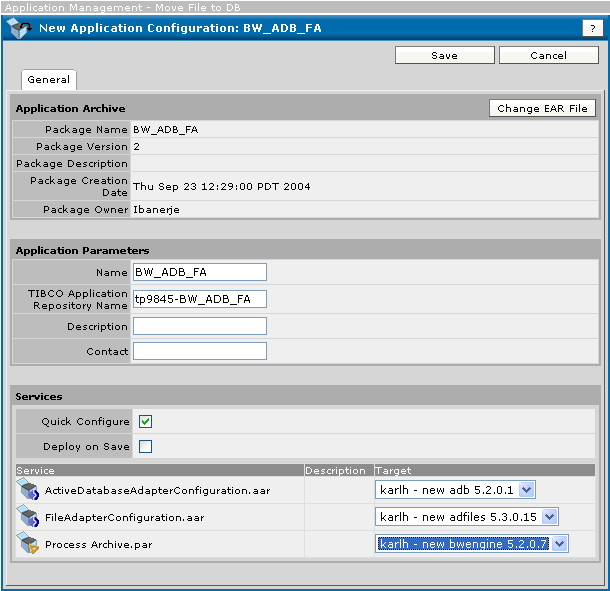
Task: Click the Process Archive.par service icon
Action: coord(27,544)
